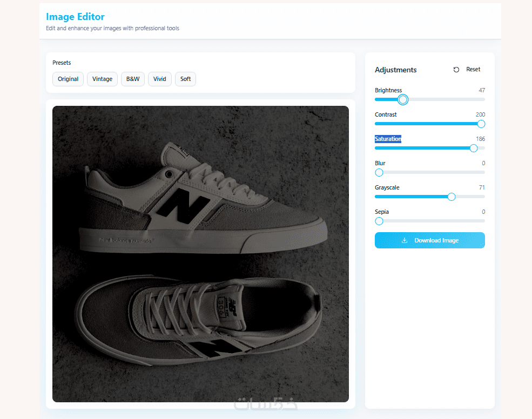Image resolution: width=532 pixels, height=419 pixels.
Task: Click the download arrow icon
Action: coord(405,240)
